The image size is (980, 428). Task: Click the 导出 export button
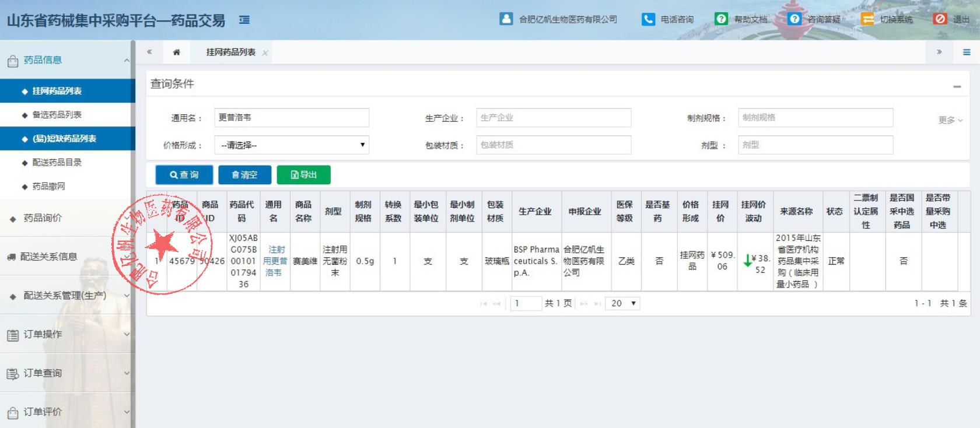point(303,175)
